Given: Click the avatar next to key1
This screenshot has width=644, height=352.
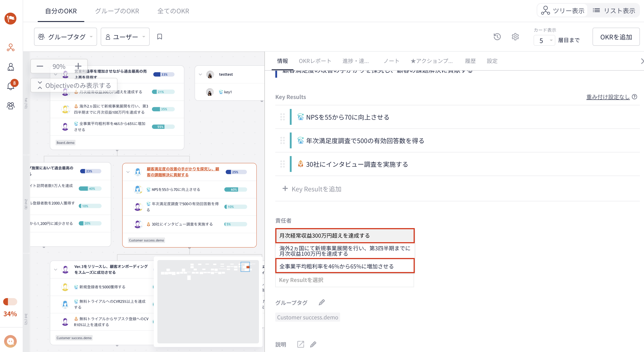Looking at the screenshot, I should click(210, 92).
